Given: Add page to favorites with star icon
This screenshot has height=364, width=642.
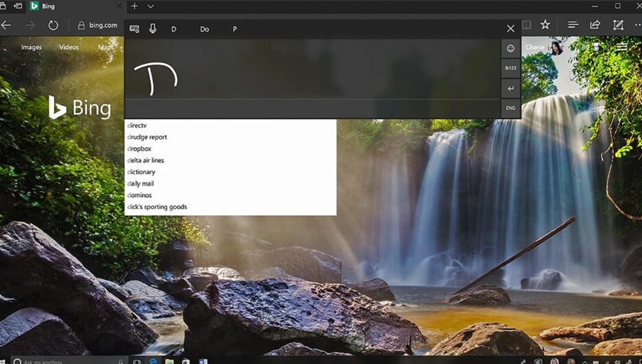Looking at the screenshot, I should (x=545, y=24).
